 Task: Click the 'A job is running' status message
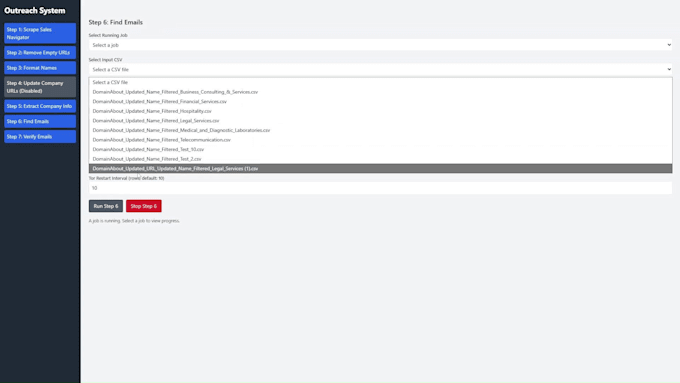(134, 221)
